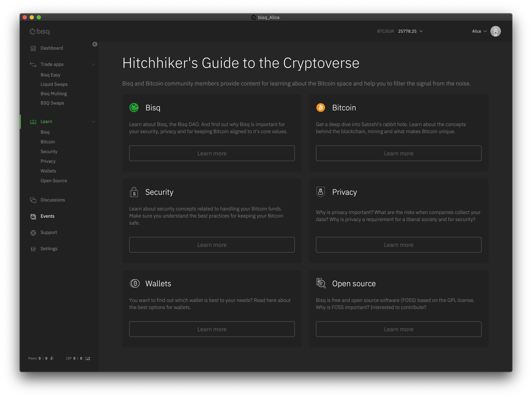Click the Privacy card title
This screenshot has width=532, height=398.
click(x=344, y=192)
